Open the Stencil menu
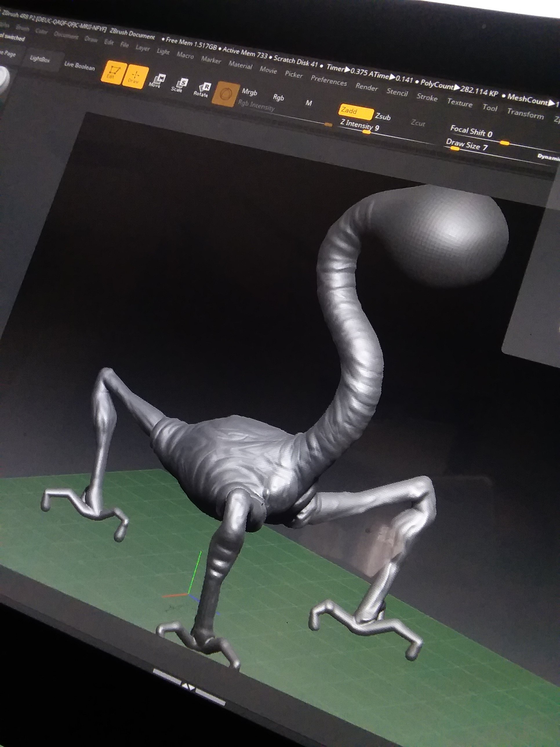Screen dimensions: 560x747 (x=397, y=93)
